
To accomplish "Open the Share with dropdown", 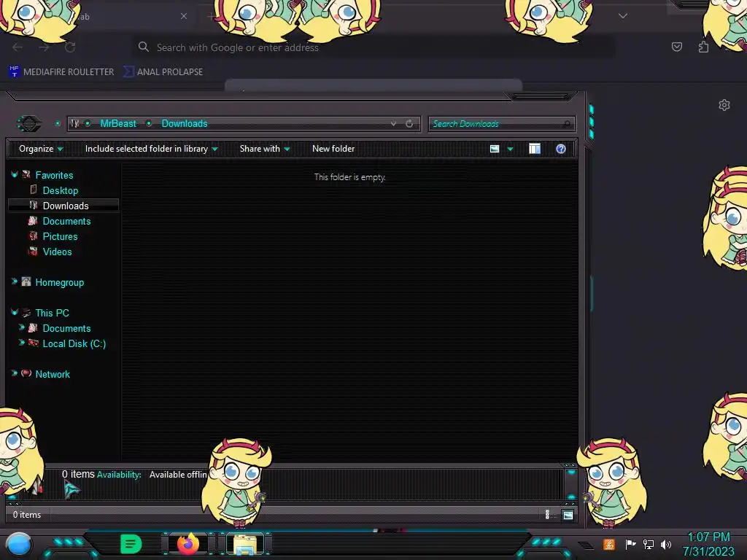I will click(x=264, y=149).
